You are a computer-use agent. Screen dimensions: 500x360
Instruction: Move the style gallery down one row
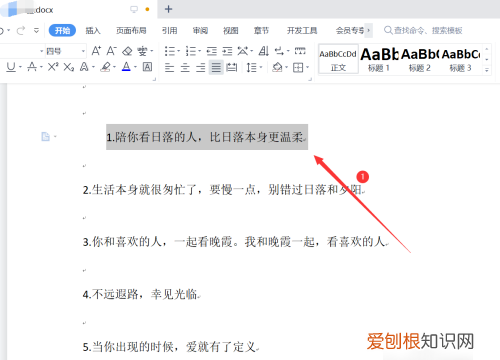(487, 59)
